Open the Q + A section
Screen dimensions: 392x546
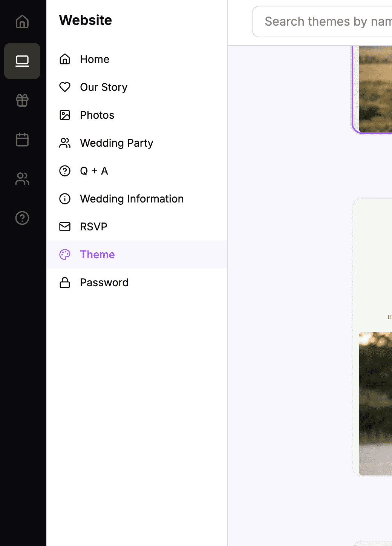93,171
